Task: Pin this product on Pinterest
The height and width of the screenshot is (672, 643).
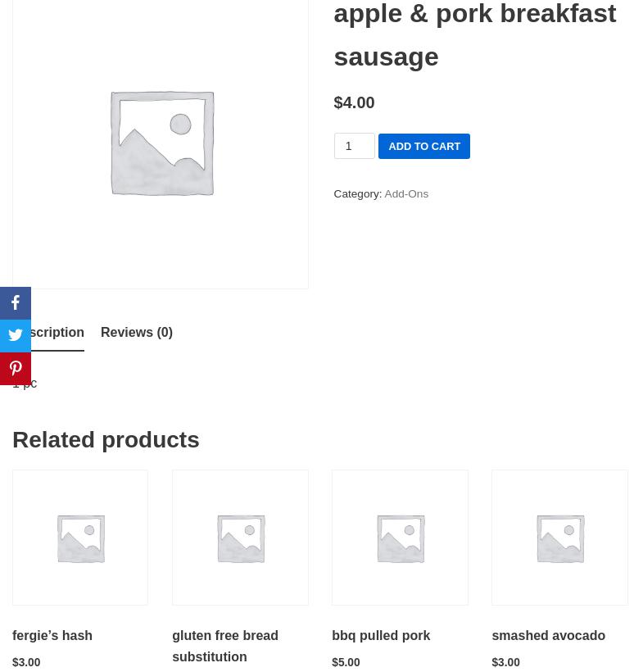Action: [x=16, y=369]
